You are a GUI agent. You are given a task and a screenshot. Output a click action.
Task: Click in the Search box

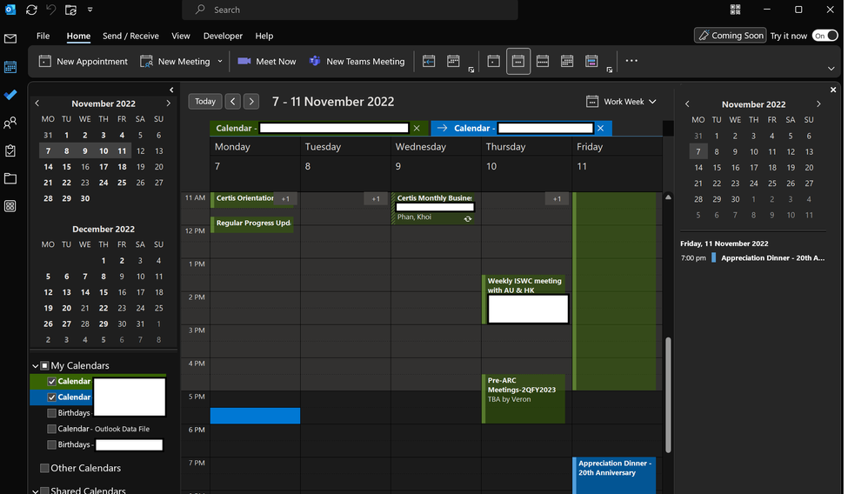(x=350, y=10)
